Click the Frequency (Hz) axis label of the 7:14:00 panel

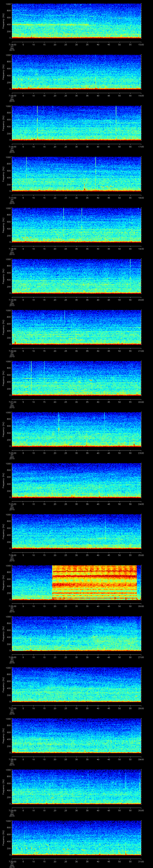pos(3,21)
